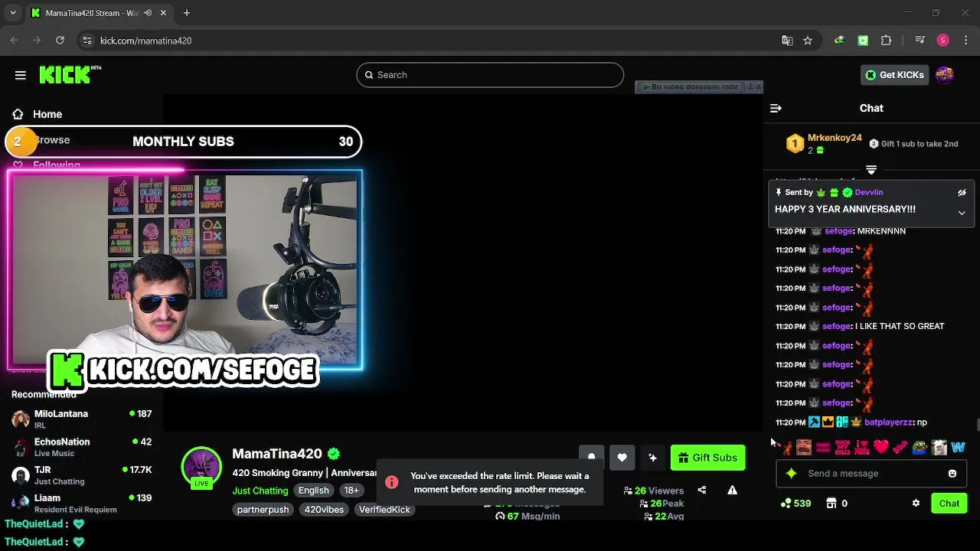980x551 pixels.
Task: Click the 420vibes tag
Action: tap(324, 510)
